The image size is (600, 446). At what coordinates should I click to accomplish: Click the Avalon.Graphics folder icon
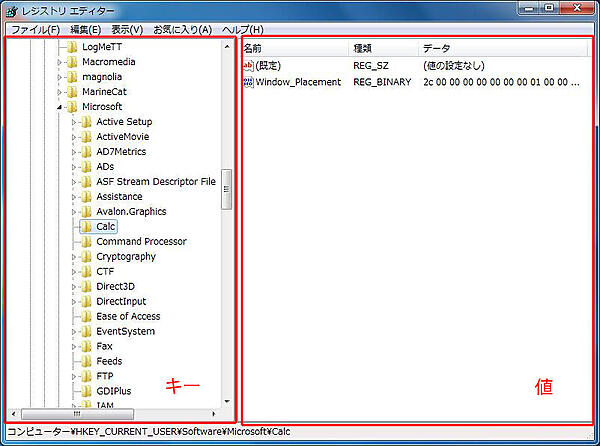pyautogui.click(x=86, y=212)
